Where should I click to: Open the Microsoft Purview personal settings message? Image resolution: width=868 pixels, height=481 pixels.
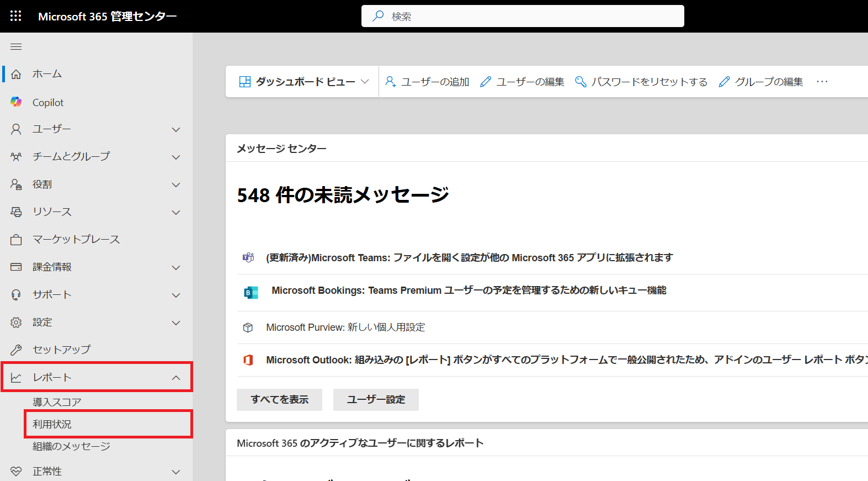click(345, 327)
